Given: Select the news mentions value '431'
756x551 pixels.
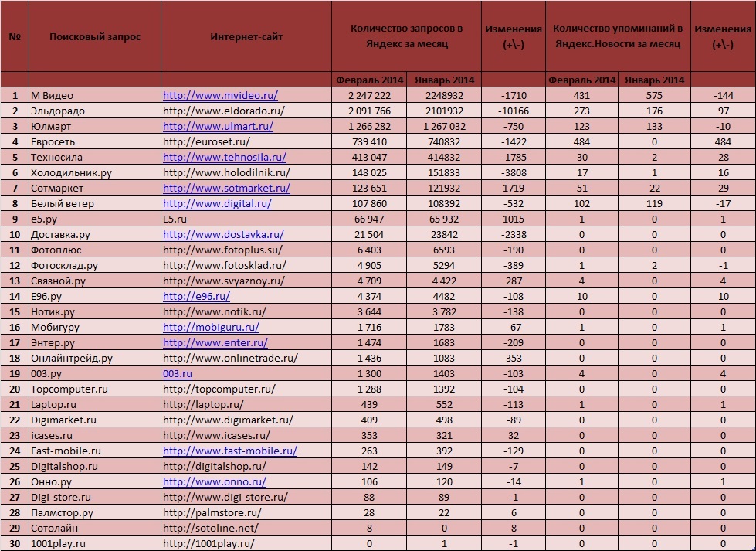Looking at the screenshot, I should tap(582, 96).
